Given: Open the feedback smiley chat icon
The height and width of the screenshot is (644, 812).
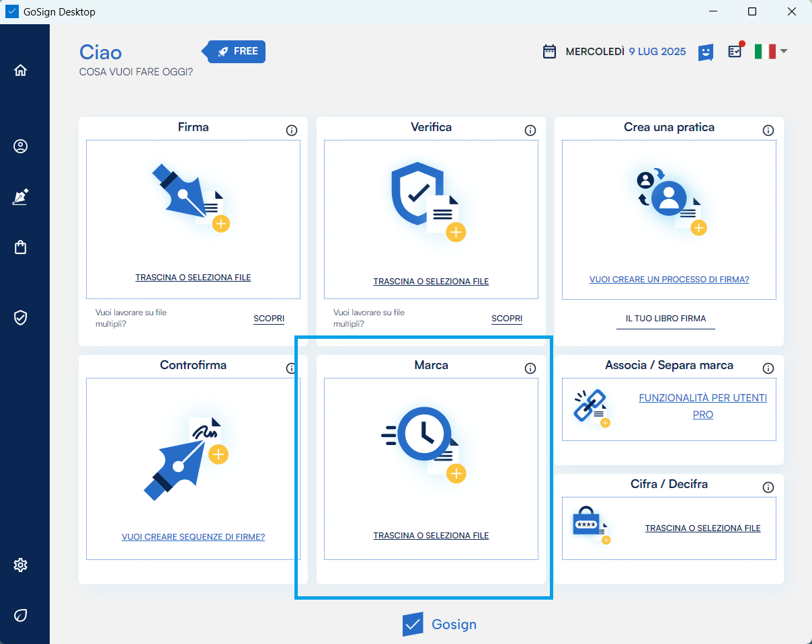Looking at the screenshot, I should point(705,52).
